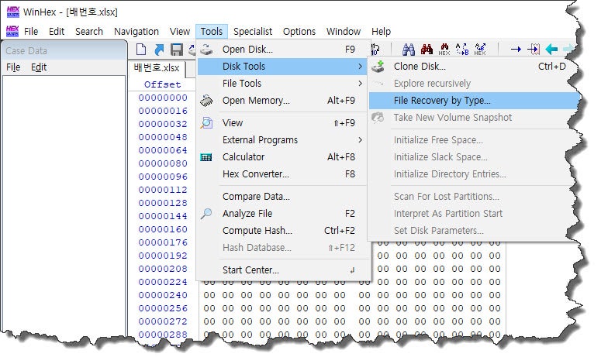Click the red binoculars search icon

pos(427,50)
